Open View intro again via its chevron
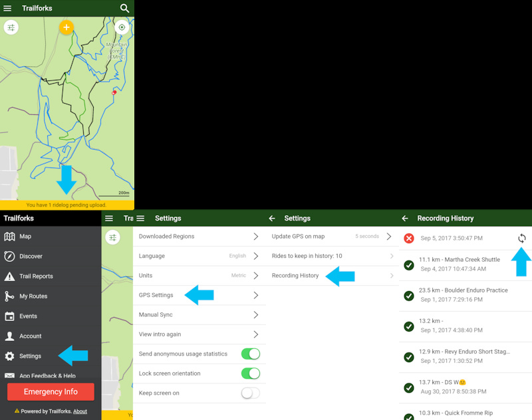Screen dimensions: 532x420 pyautogui.click(x=256, y=334)
